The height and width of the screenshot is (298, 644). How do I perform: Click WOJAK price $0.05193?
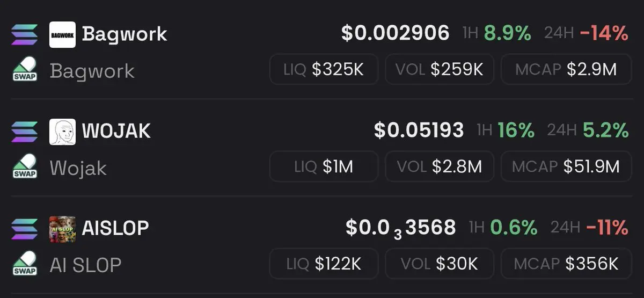coord(419,130)
